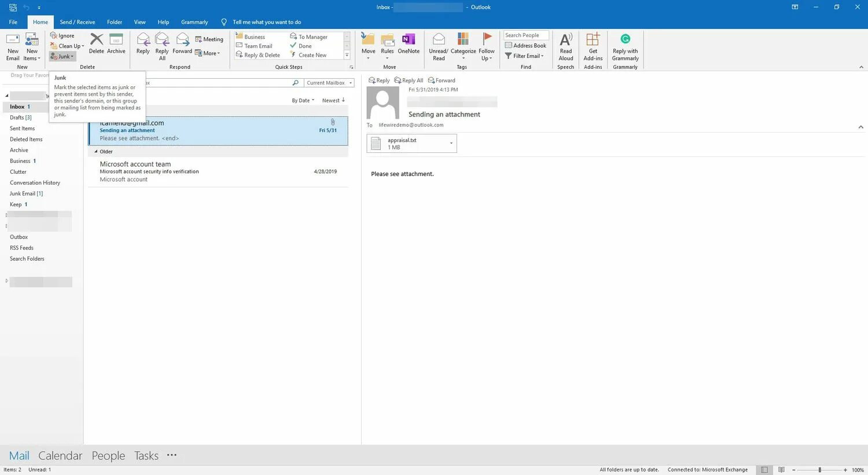Screen dimensions: 868x475
Task: Apply the Team Email quick step
Action: tap(254, 46)
